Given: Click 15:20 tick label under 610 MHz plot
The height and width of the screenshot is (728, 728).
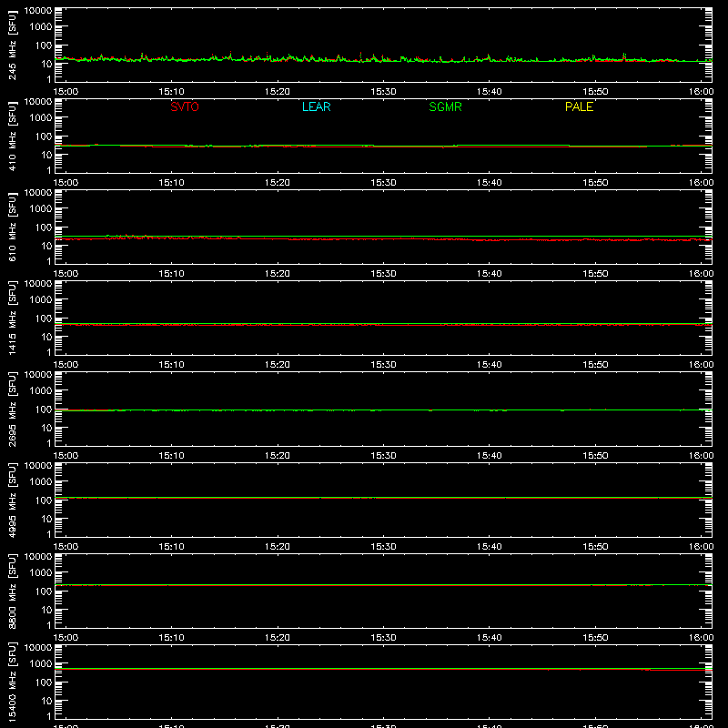Looking at the screenshot, I should (x=278, y=274).
